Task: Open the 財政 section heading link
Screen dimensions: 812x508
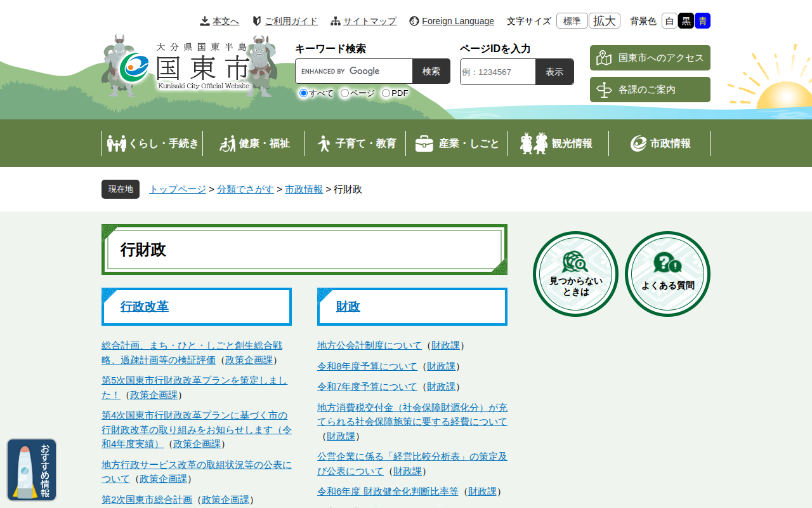Action: pos(348,307)
